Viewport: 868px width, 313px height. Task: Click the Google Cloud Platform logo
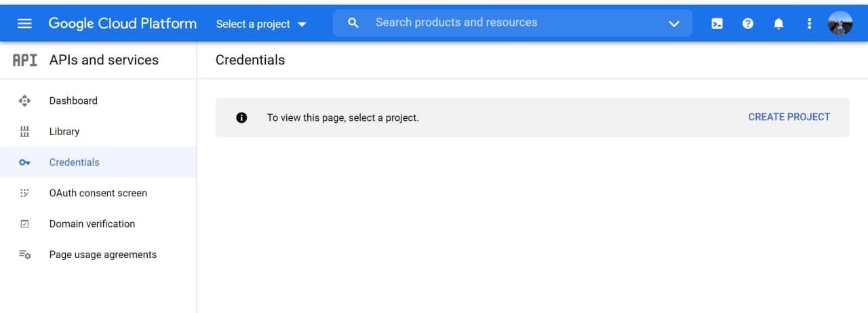122,24
